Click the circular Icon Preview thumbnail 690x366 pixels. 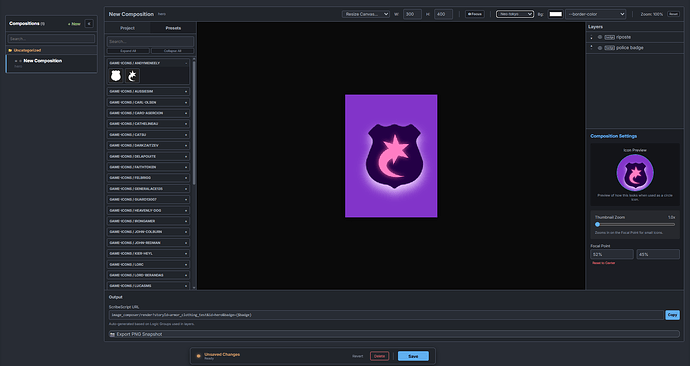[x=635, y=173]
